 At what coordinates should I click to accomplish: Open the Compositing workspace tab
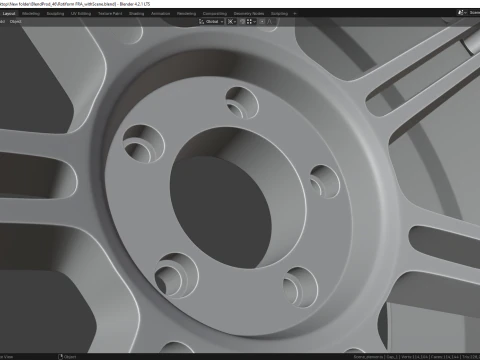click(x=215, y=14)
